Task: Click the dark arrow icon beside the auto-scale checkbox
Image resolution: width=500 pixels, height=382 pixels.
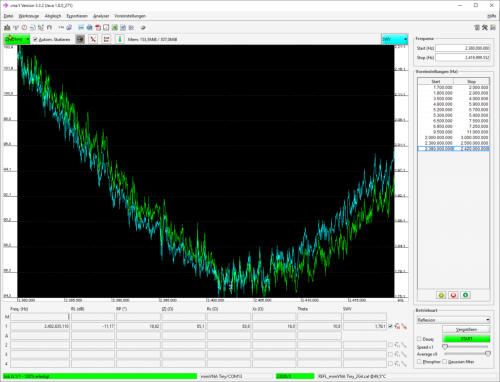Action: pos(80,39)
